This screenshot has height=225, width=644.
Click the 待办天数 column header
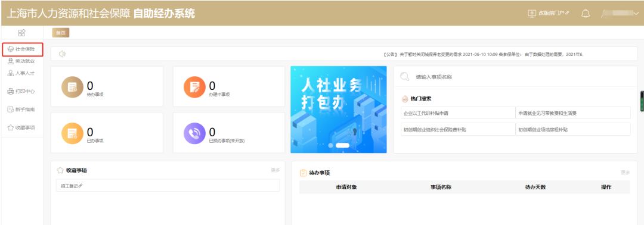click(x=535, y=187)
